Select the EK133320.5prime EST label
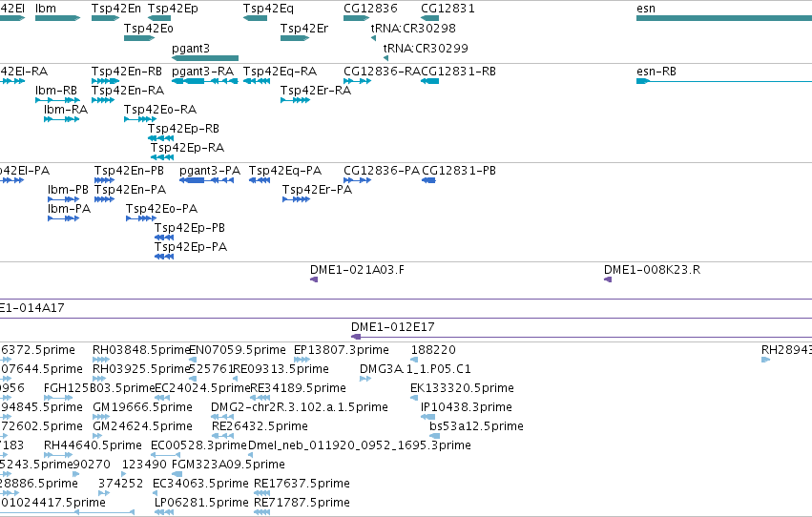The image size is (812, 517). tap(462, 388)
